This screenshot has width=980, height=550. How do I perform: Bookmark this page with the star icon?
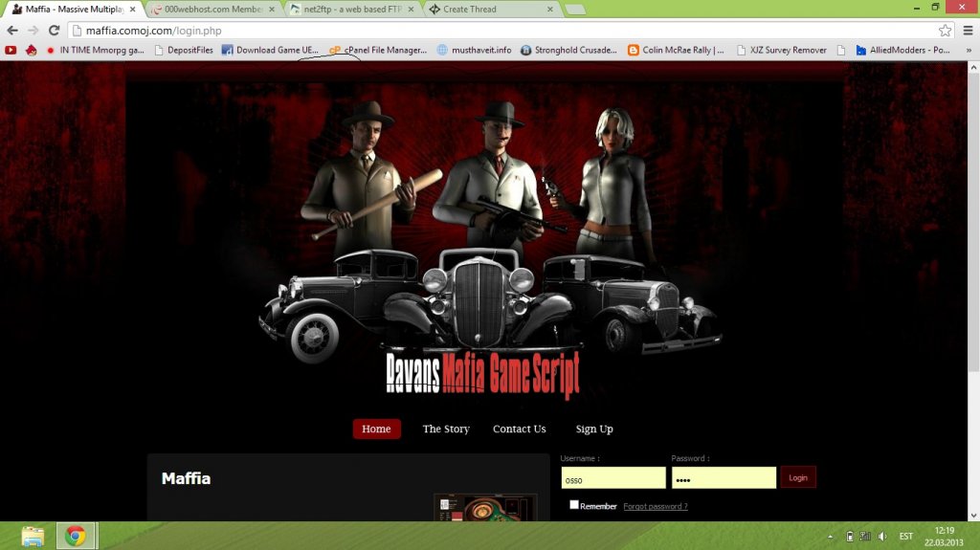[945, 30]
